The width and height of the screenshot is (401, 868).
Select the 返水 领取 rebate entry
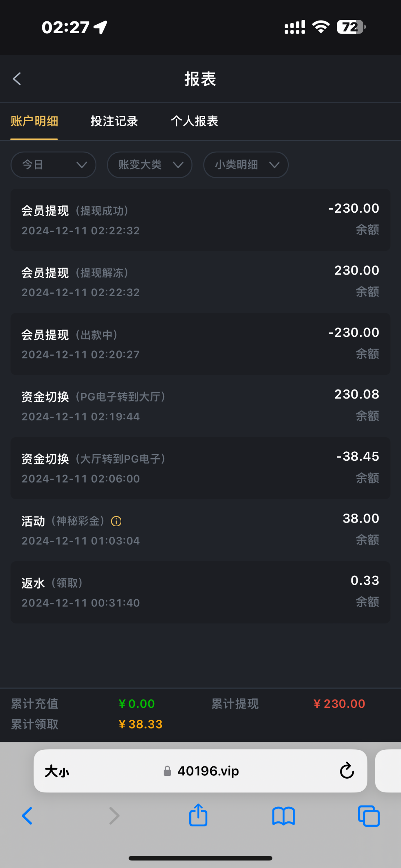point(200,592)
